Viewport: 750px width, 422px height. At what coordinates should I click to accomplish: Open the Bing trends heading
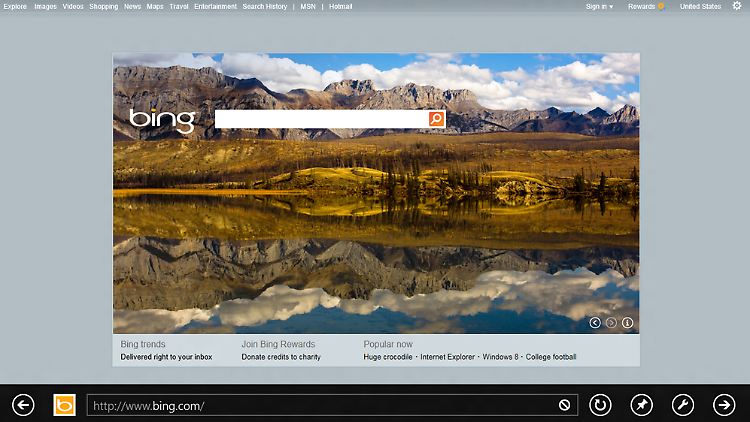pos(143,344)
